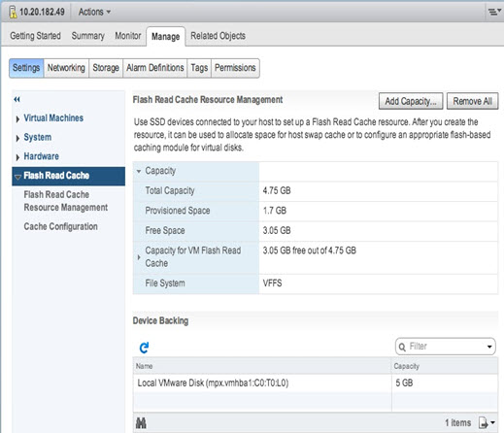Select the Local VMware Disk row
The image size is (504, 433).
point(315,383)
